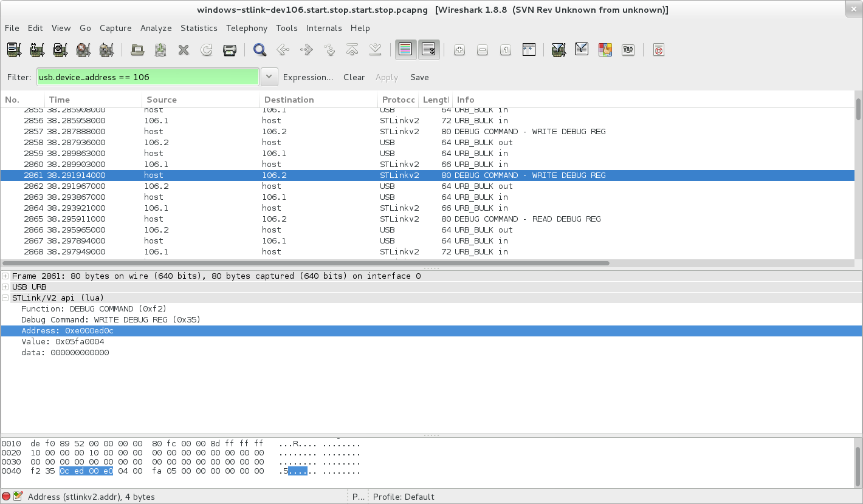Image resolution: width=863 pixels, height=504 pixels.
Task: Open the View menu
Action: (61, 28)
